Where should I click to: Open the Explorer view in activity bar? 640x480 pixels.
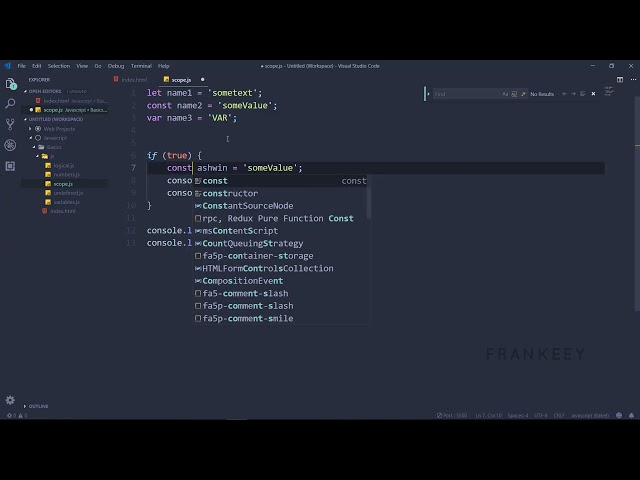point(11,84)
